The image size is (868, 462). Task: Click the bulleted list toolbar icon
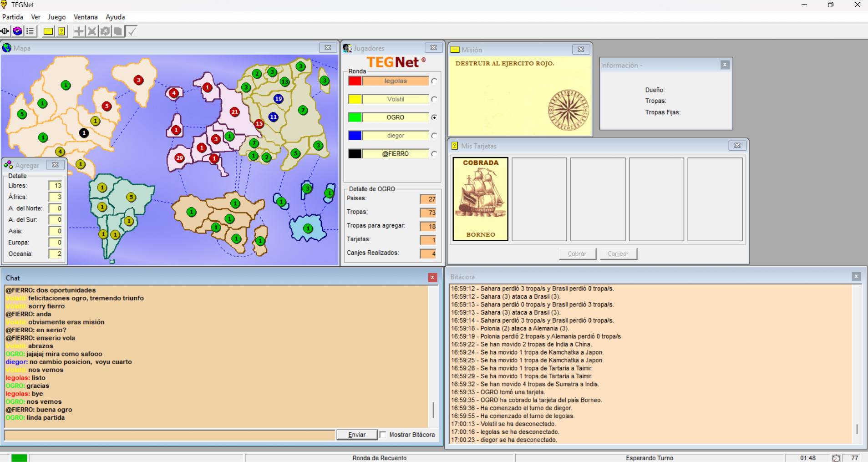point(30,31)
